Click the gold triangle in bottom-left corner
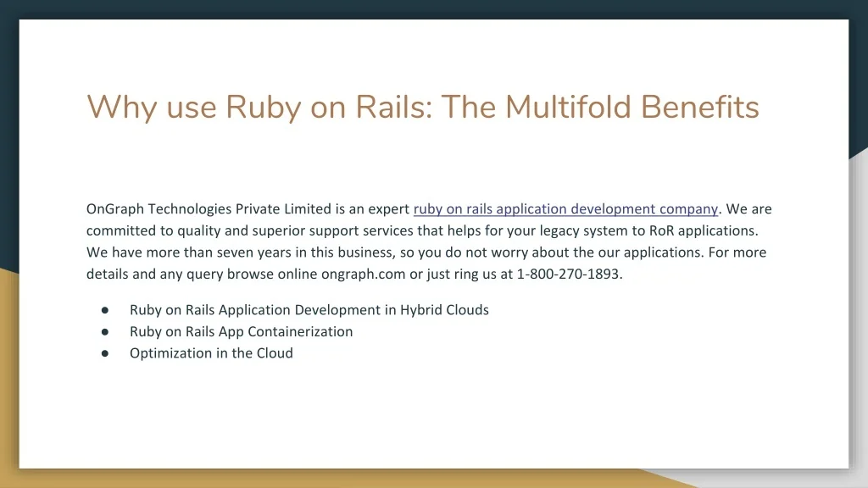868x488 pixels. point(8,381)
